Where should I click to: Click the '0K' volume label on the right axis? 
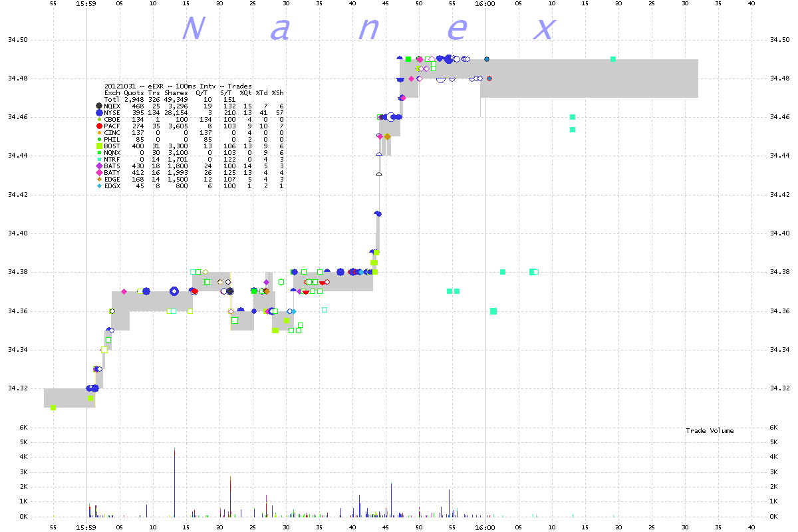click(x=773, y=517)
